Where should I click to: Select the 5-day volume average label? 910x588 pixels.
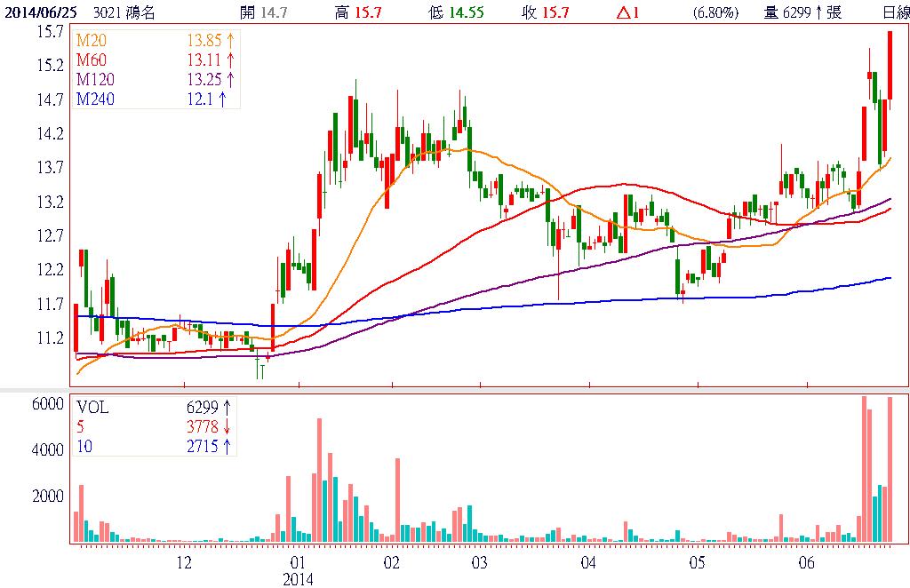[81, 427]
